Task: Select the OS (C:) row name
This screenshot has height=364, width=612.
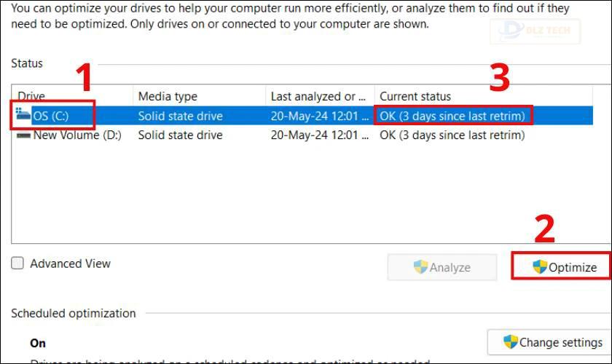Action: pos(51,116)
